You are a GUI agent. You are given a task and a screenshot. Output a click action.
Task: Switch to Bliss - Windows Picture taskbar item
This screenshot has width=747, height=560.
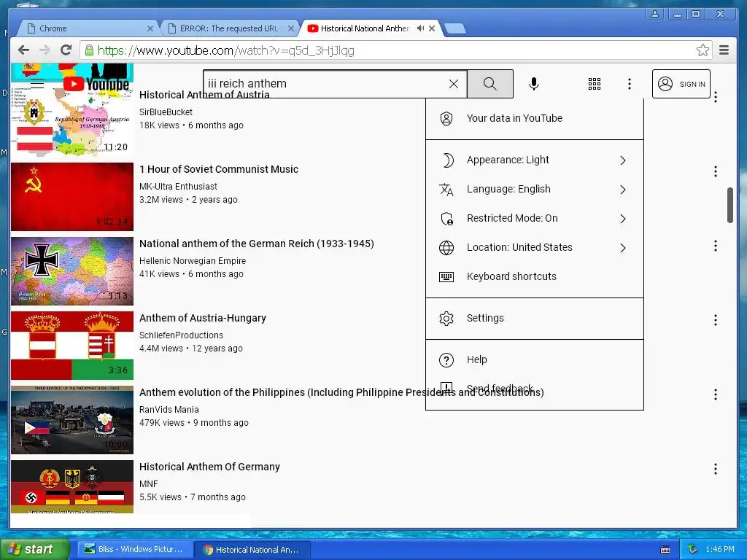(136, 549)
